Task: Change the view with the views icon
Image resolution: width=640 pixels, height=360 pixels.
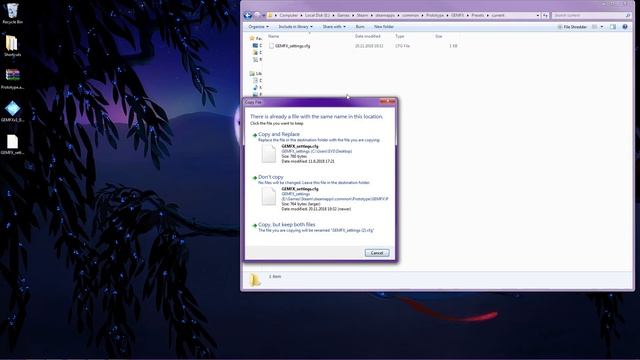Action: coord(595,27)
